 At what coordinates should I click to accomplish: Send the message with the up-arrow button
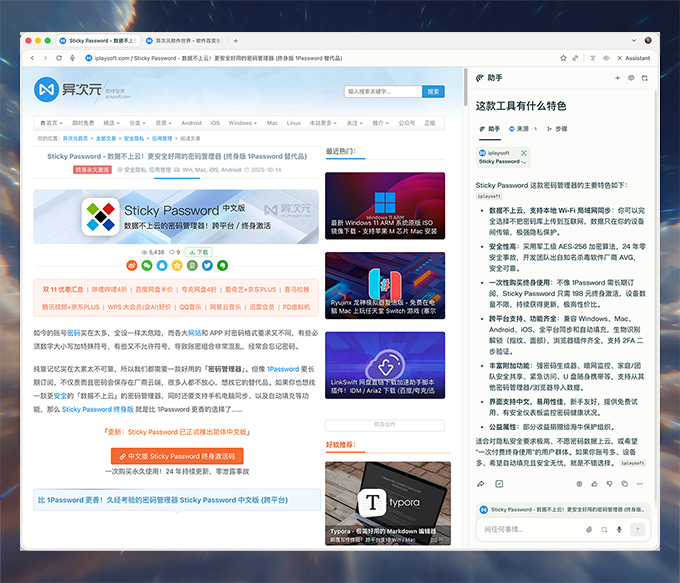(x=638, y=529)
